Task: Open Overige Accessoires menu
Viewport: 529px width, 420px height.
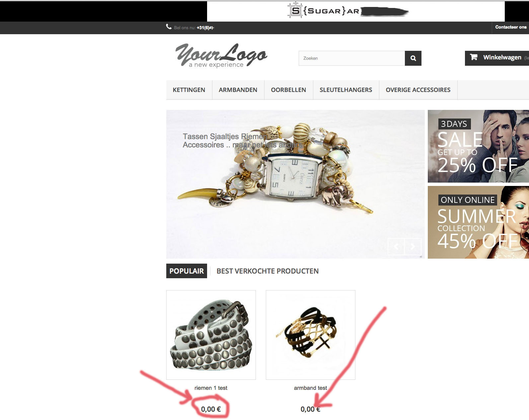Action: (418, 90)
